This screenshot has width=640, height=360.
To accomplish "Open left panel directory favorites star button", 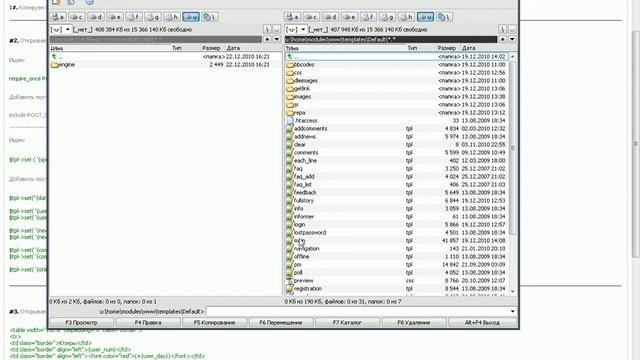I will click(x=267, y=39).
